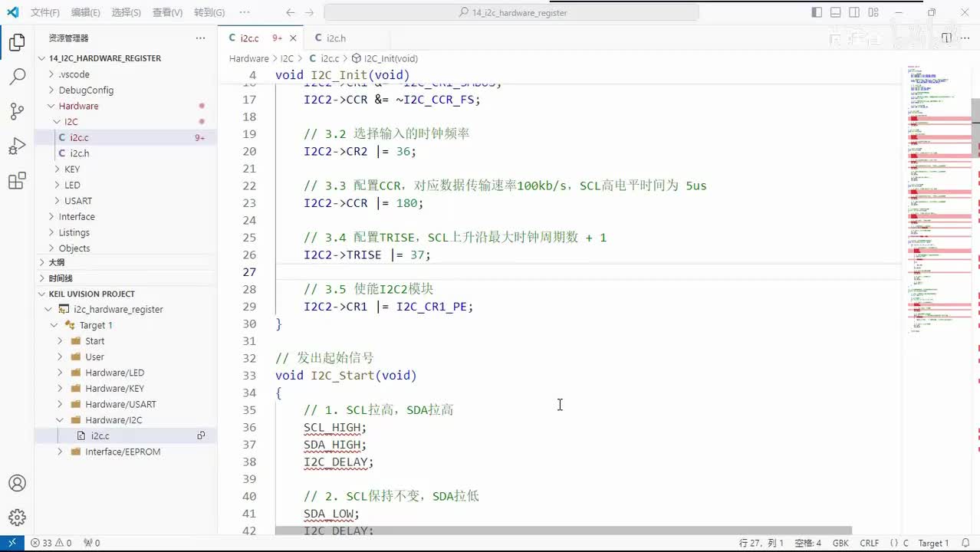Screen dimensions: 980x552
Task: Open the Manage gear icon
Action: (x=17, y=517)
